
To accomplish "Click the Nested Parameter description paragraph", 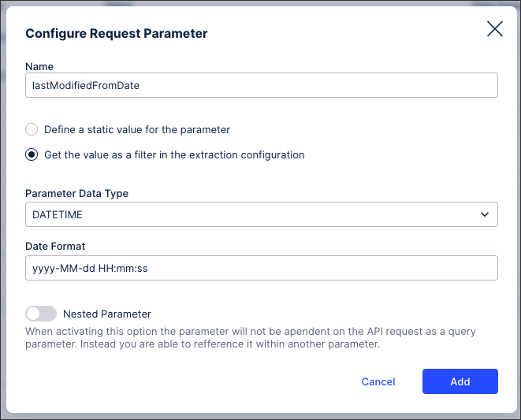I will (251, 338).
